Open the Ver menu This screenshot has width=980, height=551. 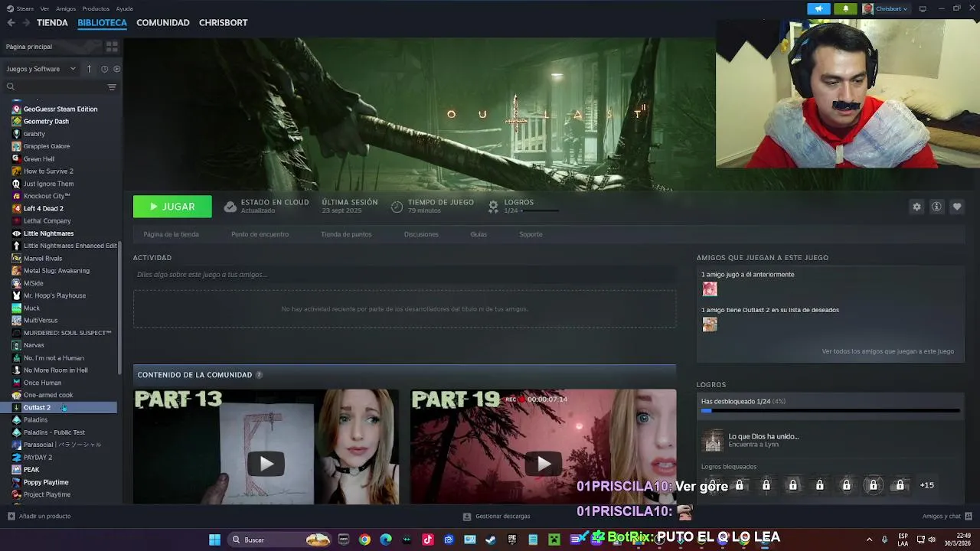click(x=44, y=8)
